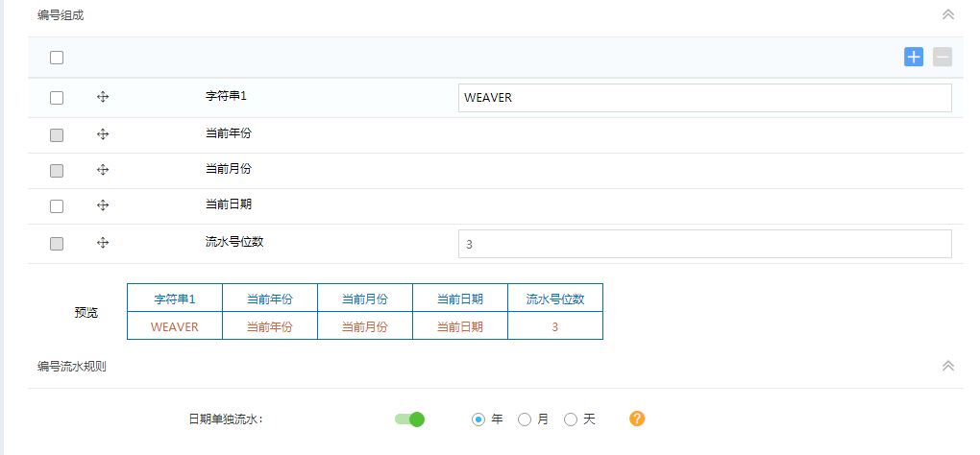Click the drag handle for 当前年份 row
The image size is (980, 455).
tap(103, 134)
